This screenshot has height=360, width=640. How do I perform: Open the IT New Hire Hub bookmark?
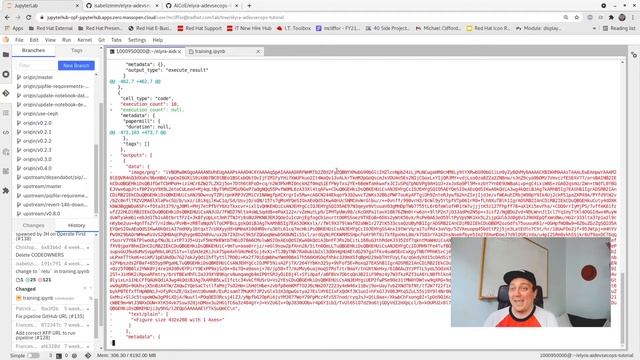(249, 28)
